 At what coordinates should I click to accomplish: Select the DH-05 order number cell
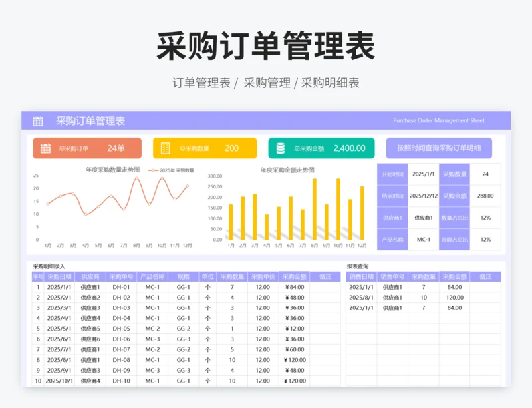tap(121, 329)
